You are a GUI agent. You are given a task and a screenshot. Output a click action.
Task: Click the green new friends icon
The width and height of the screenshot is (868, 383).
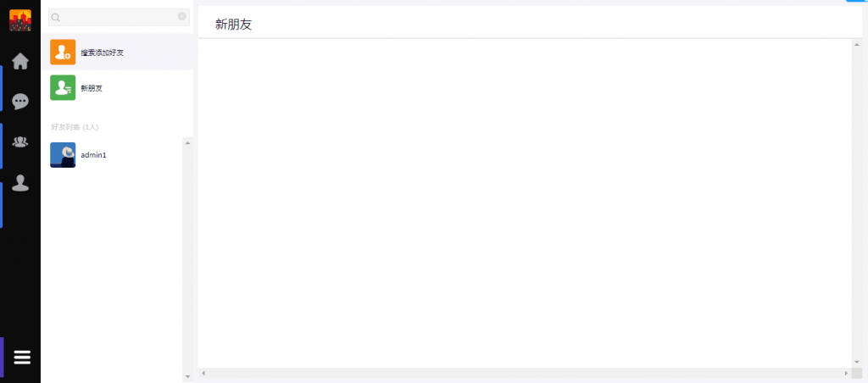63,87
